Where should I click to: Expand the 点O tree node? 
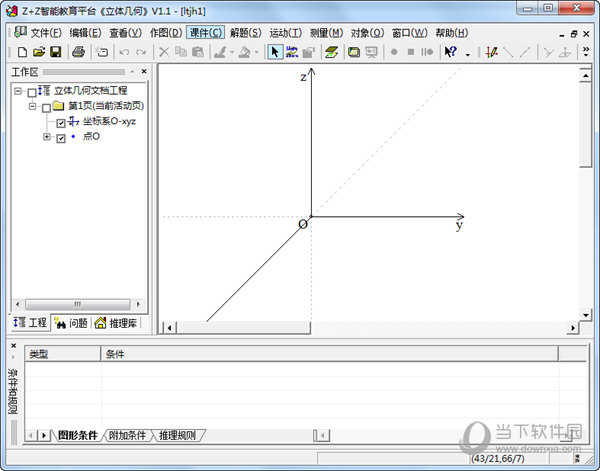pos(47,137)
